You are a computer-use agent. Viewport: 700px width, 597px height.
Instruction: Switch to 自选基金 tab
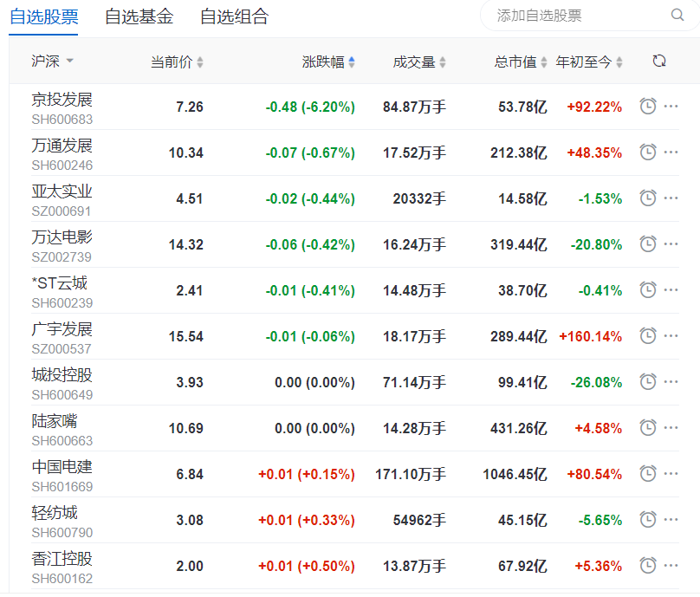click(139, 17)
